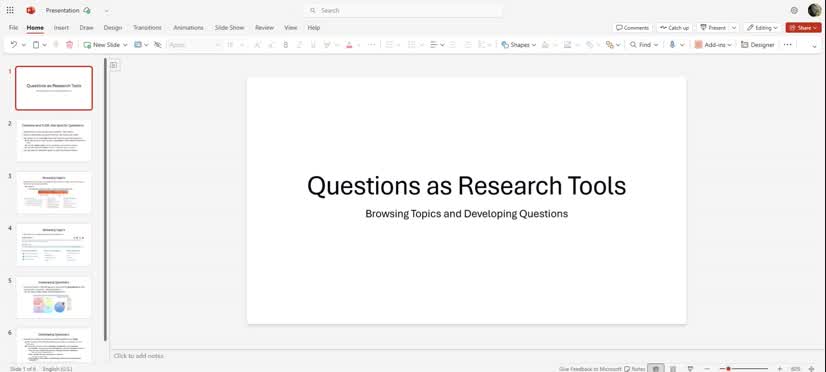Click the Format Painter brush icon
The height and width of the screenshot is (372, 826).
(56, 45)
